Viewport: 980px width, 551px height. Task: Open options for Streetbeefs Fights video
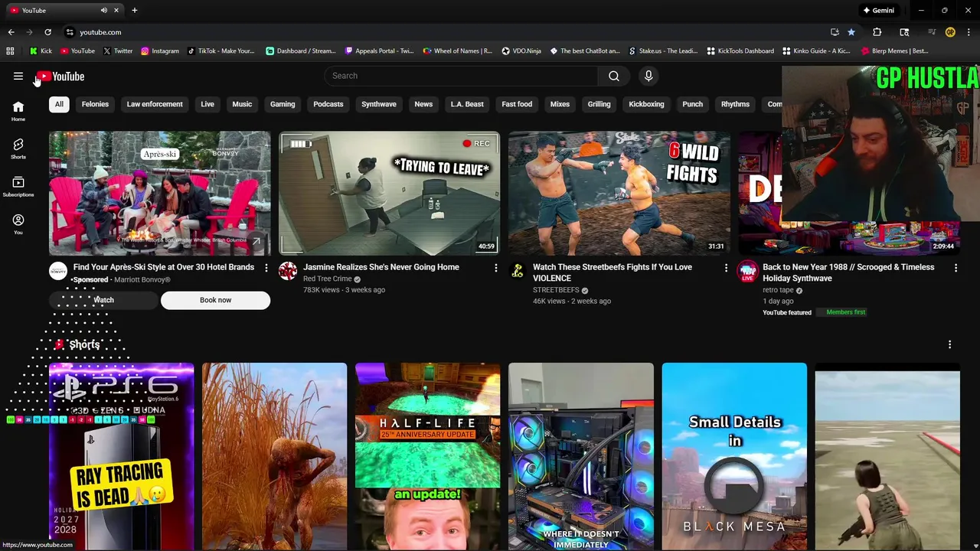pyautogui.click(x=726, y=268)
